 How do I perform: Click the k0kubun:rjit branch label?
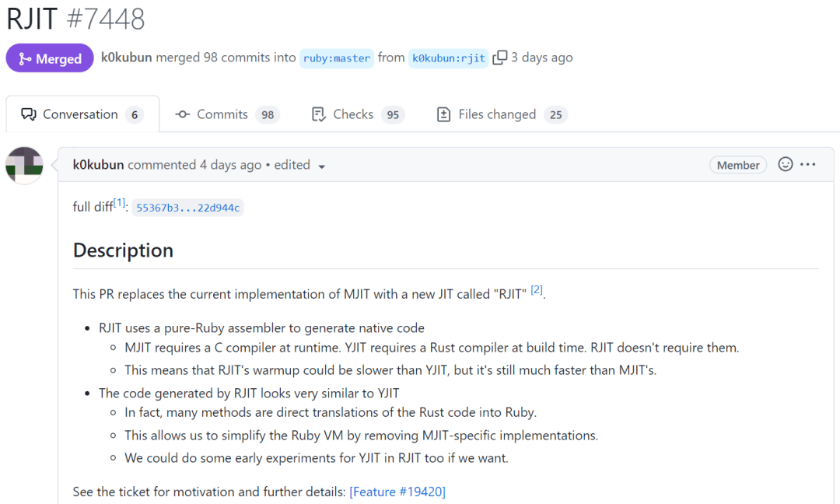point(449,57)
